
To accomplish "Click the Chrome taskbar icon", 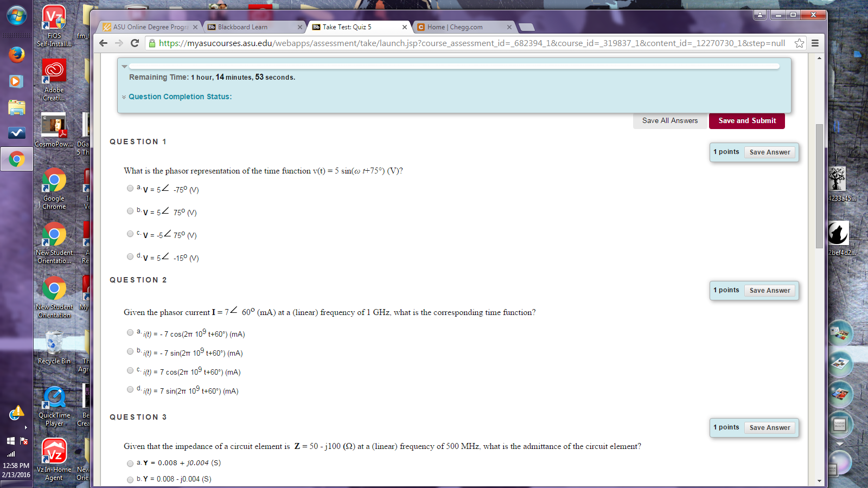I will pos(16,159).
